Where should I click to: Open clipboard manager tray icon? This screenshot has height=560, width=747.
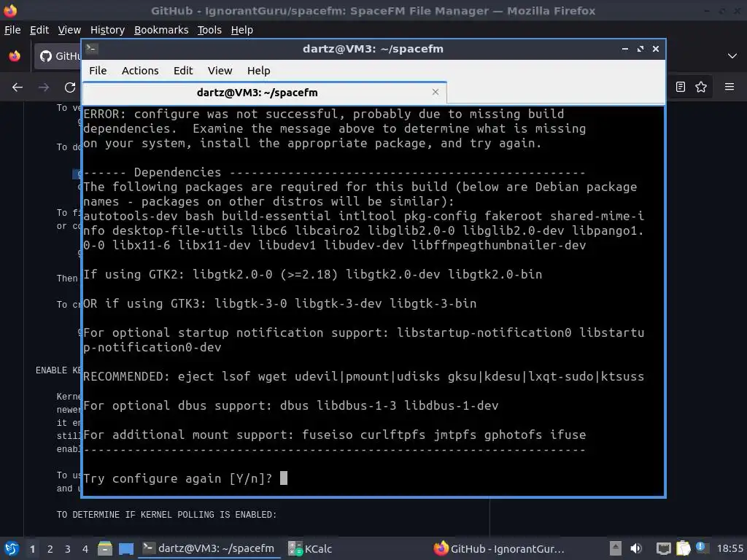(683, 548)
